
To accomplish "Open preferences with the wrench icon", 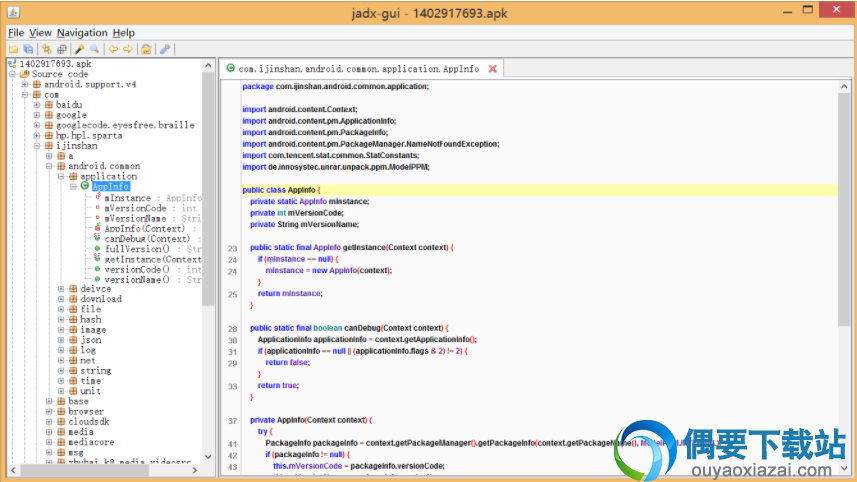I will [165, 49].
